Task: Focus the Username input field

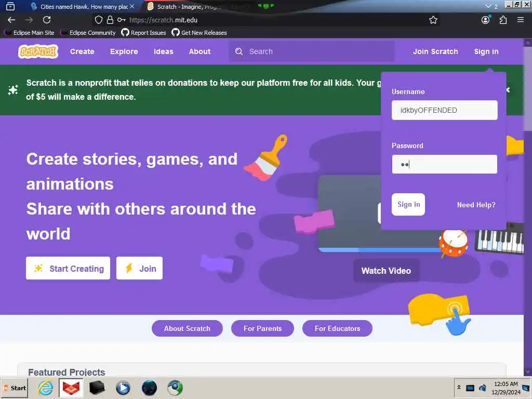Action: [x=445, y=110]
